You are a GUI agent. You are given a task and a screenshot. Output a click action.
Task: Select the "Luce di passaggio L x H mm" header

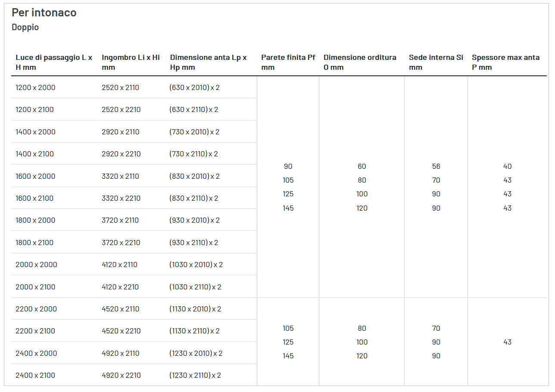pyautogui.click(x=54, y=62)
